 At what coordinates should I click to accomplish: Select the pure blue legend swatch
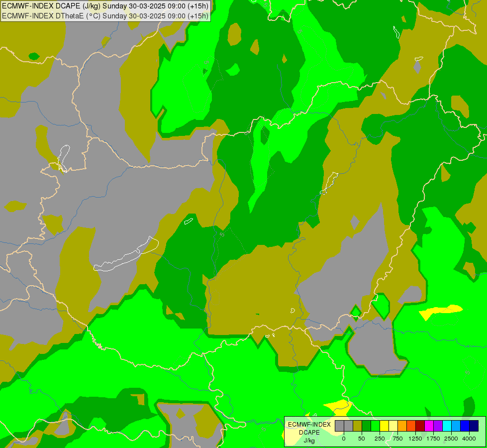coord(465,426)
